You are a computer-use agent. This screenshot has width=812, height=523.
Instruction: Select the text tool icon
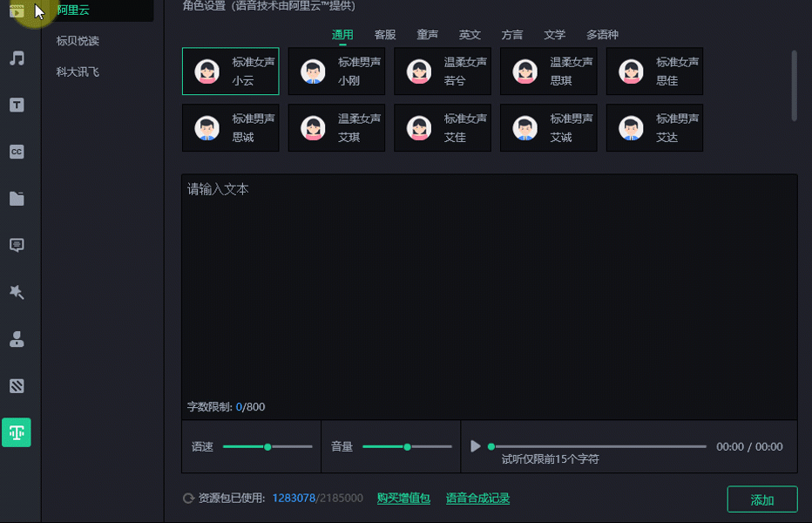[x=17, y=105]
